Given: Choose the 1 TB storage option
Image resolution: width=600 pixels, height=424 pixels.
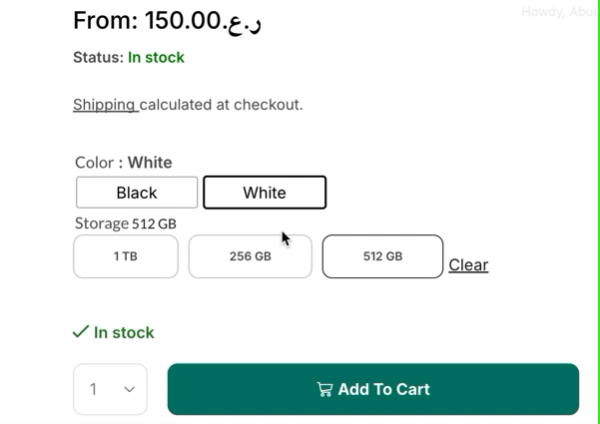Looking at the screenshot, I should coord(125,256).
